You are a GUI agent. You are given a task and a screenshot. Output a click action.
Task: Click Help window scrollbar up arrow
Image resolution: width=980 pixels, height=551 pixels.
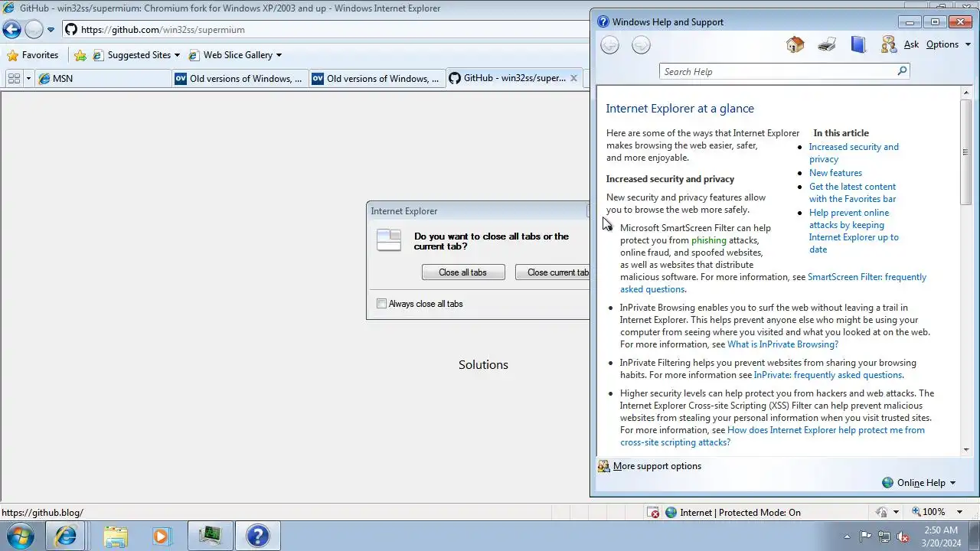965,93
